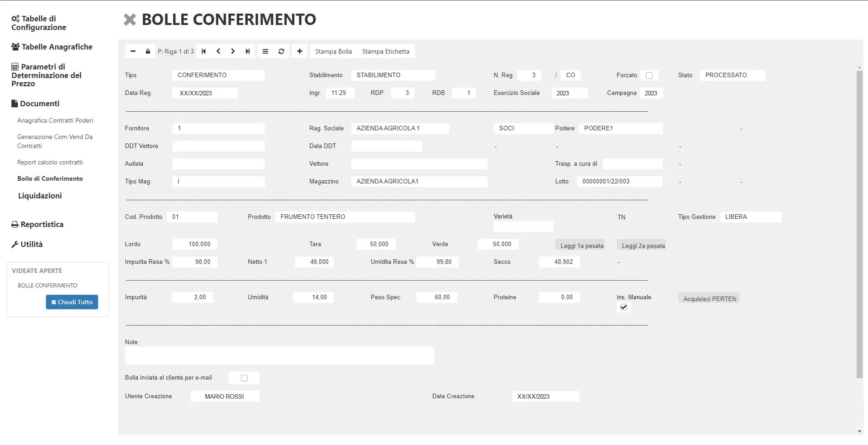The width and height of the screenshot is (868, 445).
Task: Toggle the Ins. Manuale checkbox
Action: pos(624,307)
